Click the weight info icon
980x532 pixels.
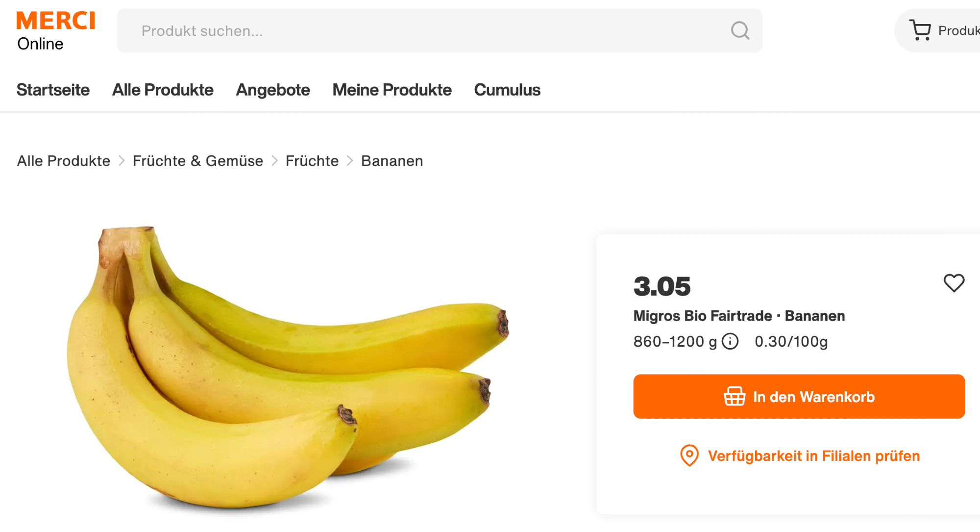pos(730,341)
